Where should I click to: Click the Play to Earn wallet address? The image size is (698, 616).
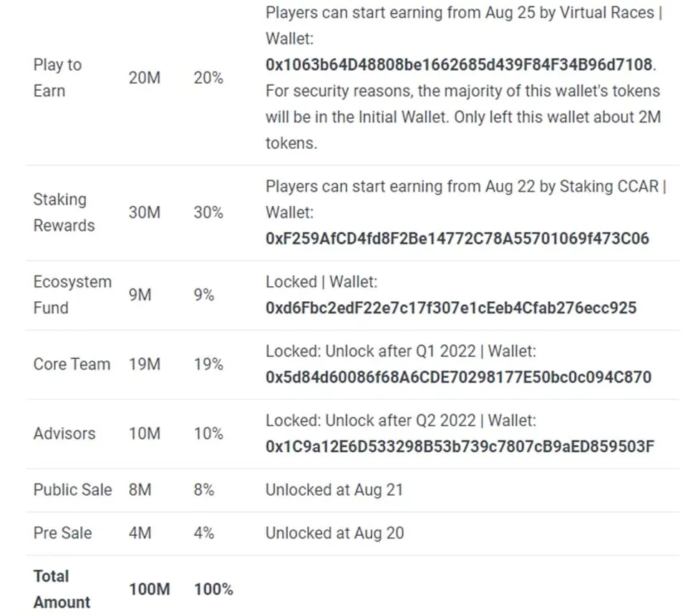459,65
